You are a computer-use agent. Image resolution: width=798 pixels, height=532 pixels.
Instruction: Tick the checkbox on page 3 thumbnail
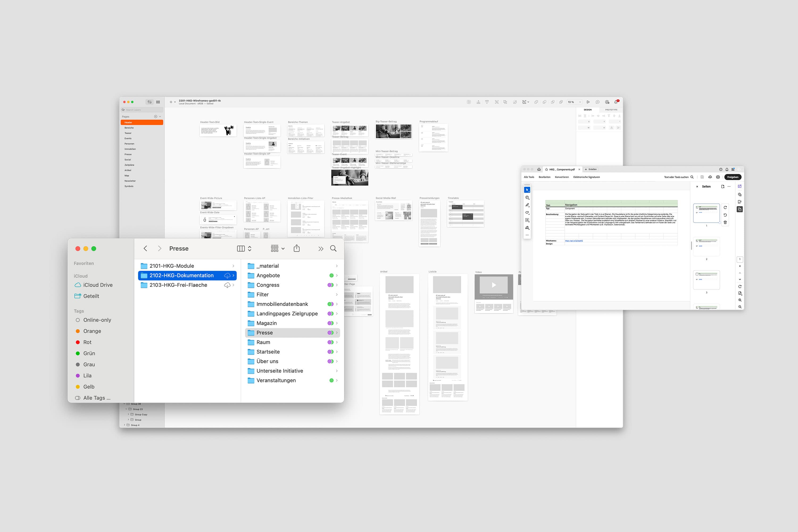697,274
